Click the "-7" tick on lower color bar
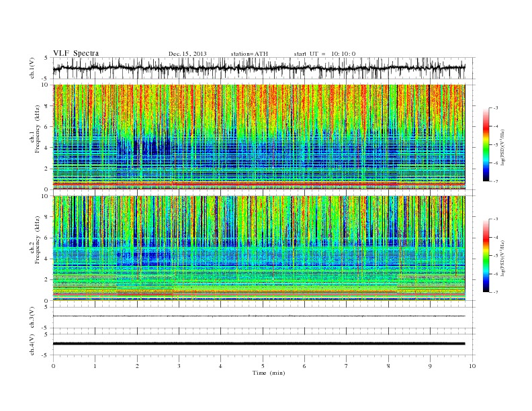Image resolution: width=532 pixels, height=411 pixels. coord(495,292)
